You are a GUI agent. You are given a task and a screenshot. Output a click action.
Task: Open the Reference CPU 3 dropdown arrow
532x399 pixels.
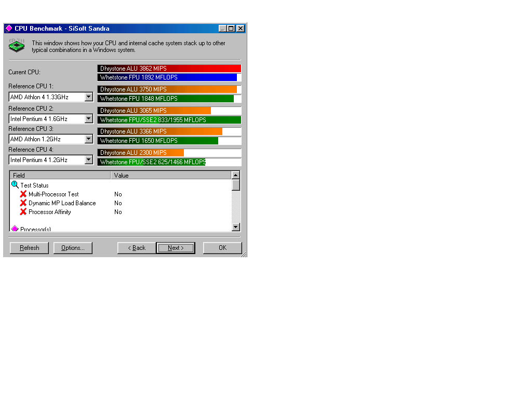88,139
